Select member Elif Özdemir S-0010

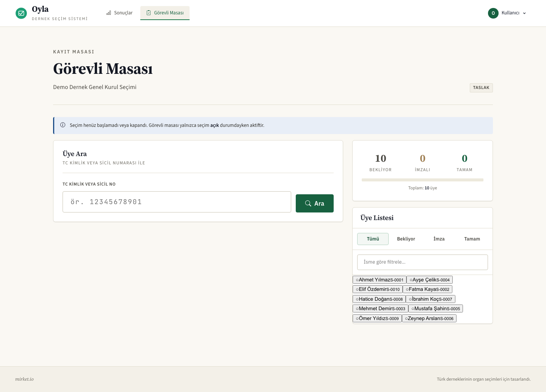[x=378, y=289]
